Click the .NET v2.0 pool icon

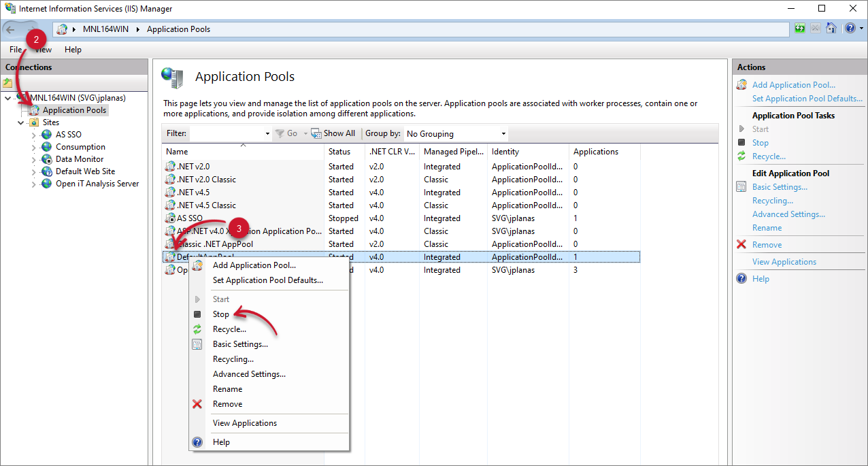(170, 167)
